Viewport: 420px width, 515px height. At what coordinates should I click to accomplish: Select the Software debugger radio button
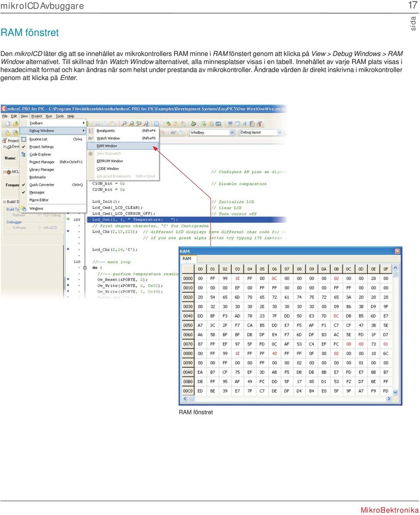pos(9,228)
